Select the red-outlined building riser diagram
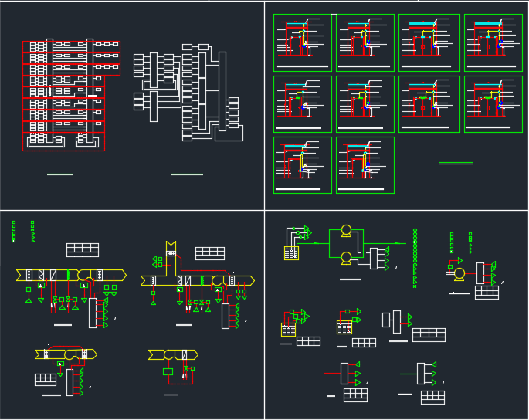Image resolution: width=529 pixels, height=420 pixels. [x=71, y=95]
